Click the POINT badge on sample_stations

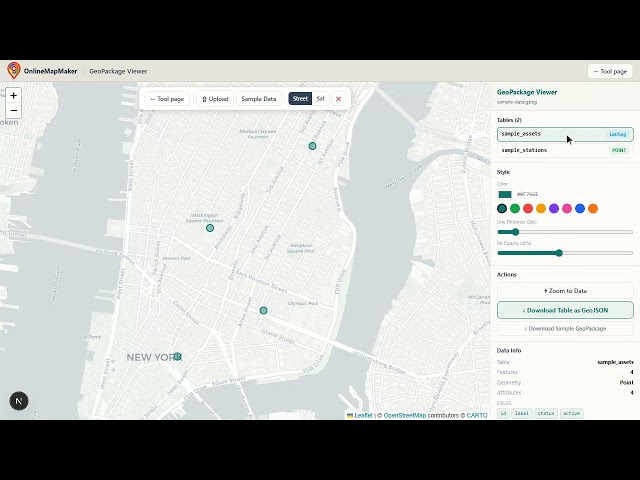point(619,150)
